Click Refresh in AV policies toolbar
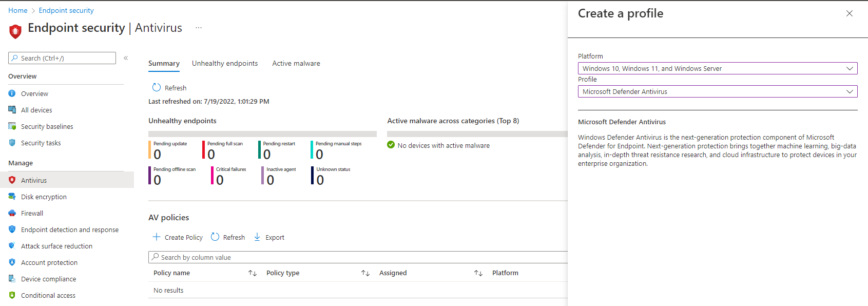The image size is (868, 306). click(x=228, y=237)
